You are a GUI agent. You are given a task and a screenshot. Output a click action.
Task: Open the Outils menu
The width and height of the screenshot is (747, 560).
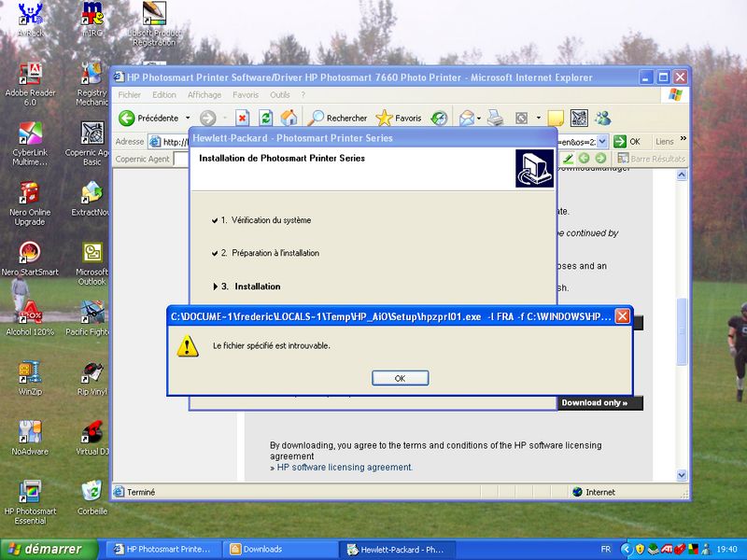pos(279,95)
